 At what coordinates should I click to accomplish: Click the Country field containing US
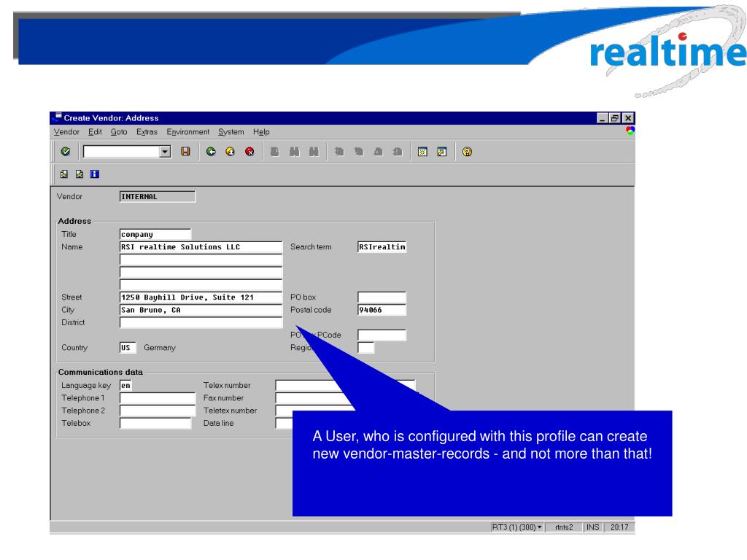[x=128, y=348]
